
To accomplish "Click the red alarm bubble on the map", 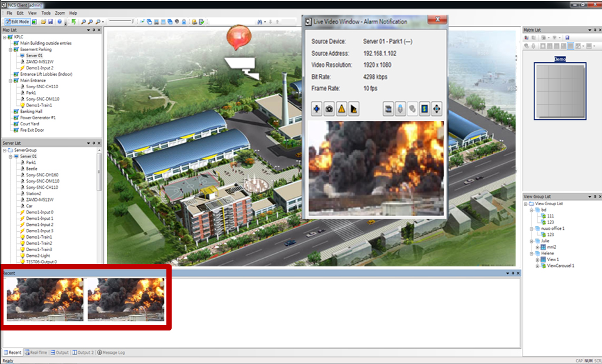I will [x=239, y=38].
